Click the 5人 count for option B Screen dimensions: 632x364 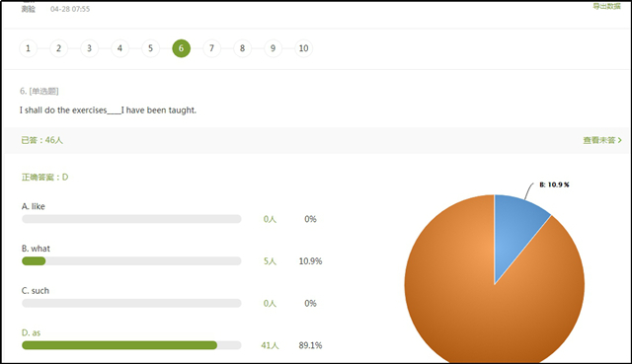tap(270, 261)
